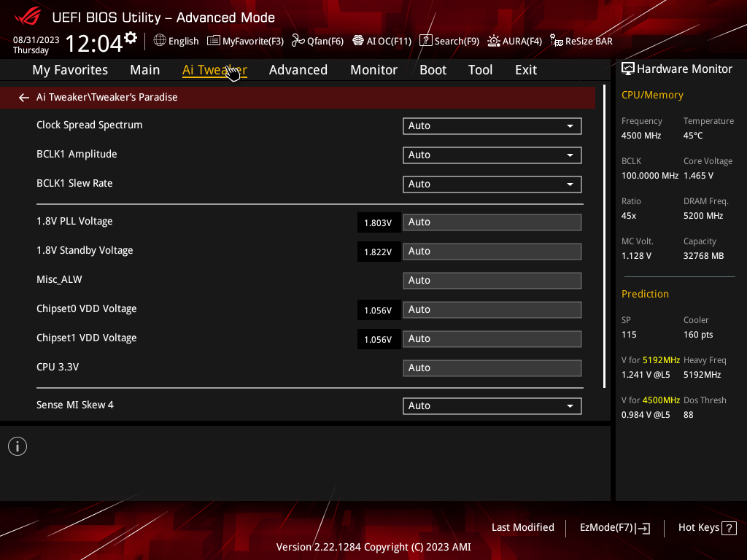Open AI OC(F11) icon
Viewport: 747px width, 560px height.
357,41
